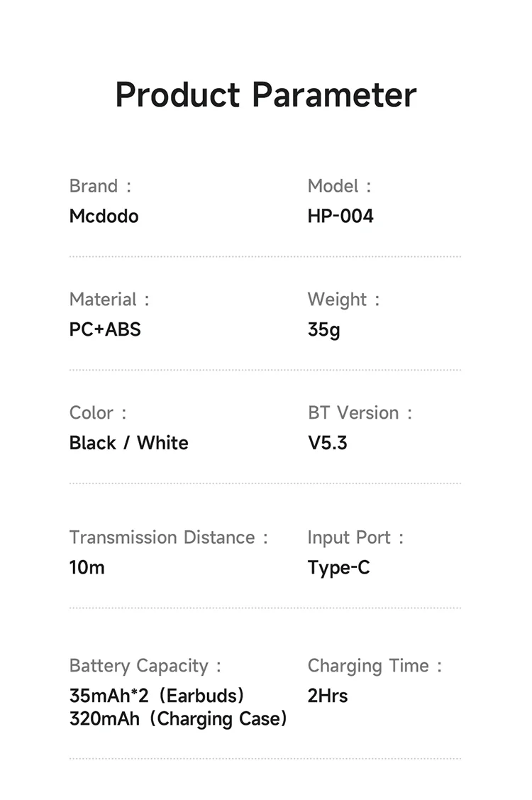Click the Transmission Distance label
The width and height of the screenshot is (532, 800).
click(169, 537)
